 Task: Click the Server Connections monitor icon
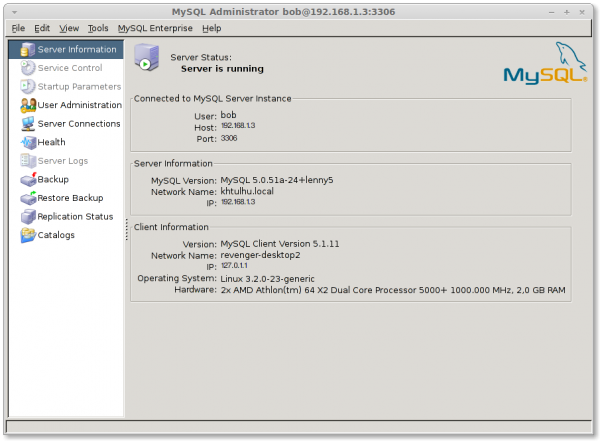(x=28, y=124)
